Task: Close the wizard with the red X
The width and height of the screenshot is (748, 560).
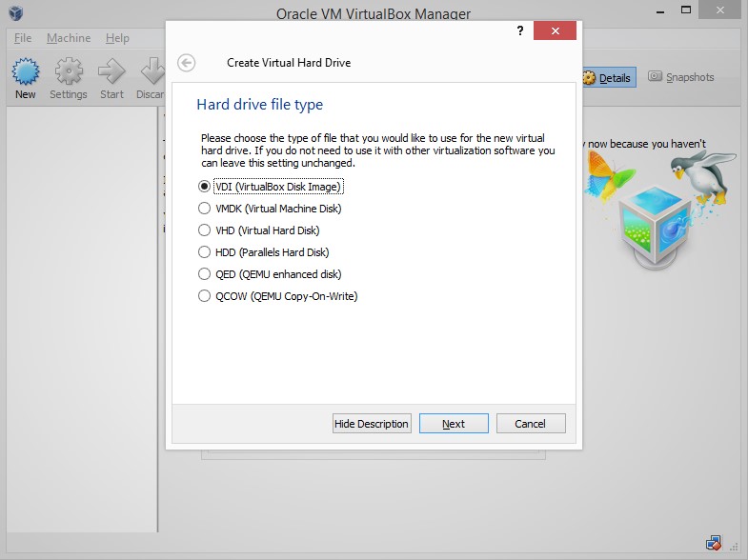Action: (555, 31)
